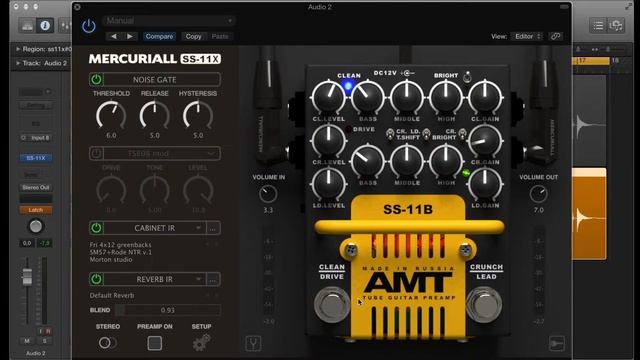
Task: Click the tuner fork icon
Action: point(253,343)
